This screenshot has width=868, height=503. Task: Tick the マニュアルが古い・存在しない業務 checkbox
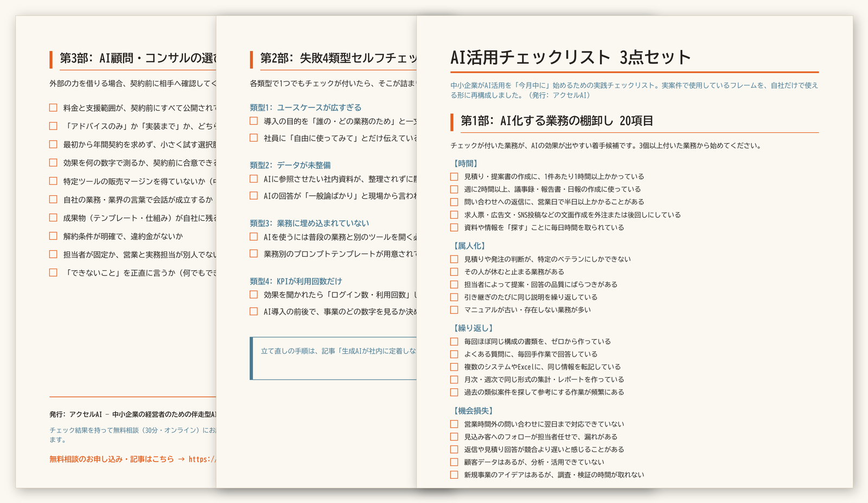454,310
